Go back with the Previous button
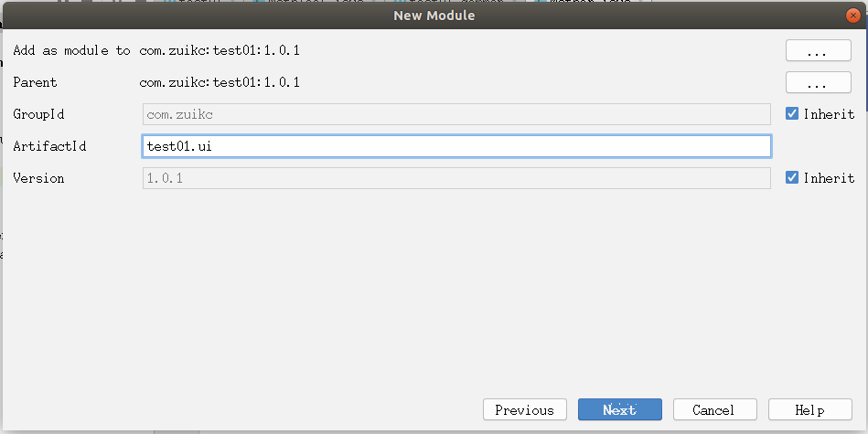This screenshot has width=868, height=434. pyautogui.click(x=525, y=410)
